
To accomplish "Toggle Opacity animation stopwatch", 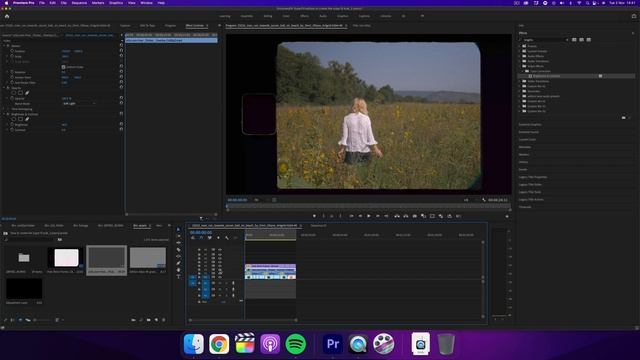I will (x=12, y=98).
